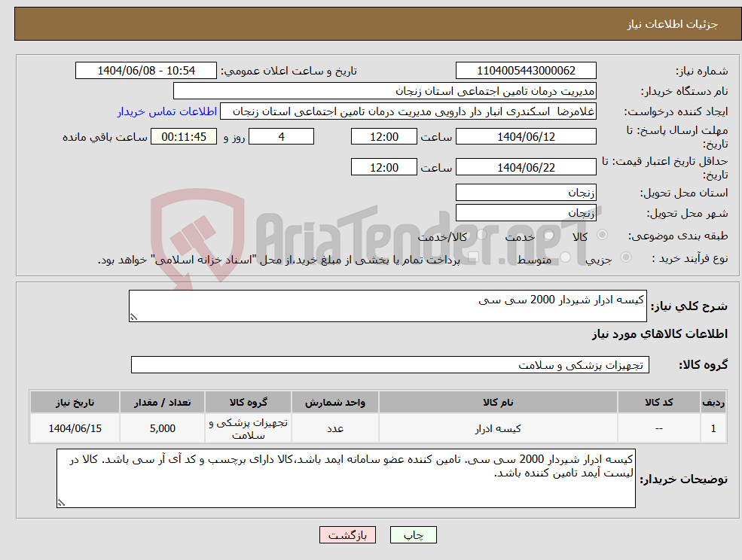Click the response deadline date 1404/06/12
Viewport: 742px width, 560px height.
coord(526,137)
